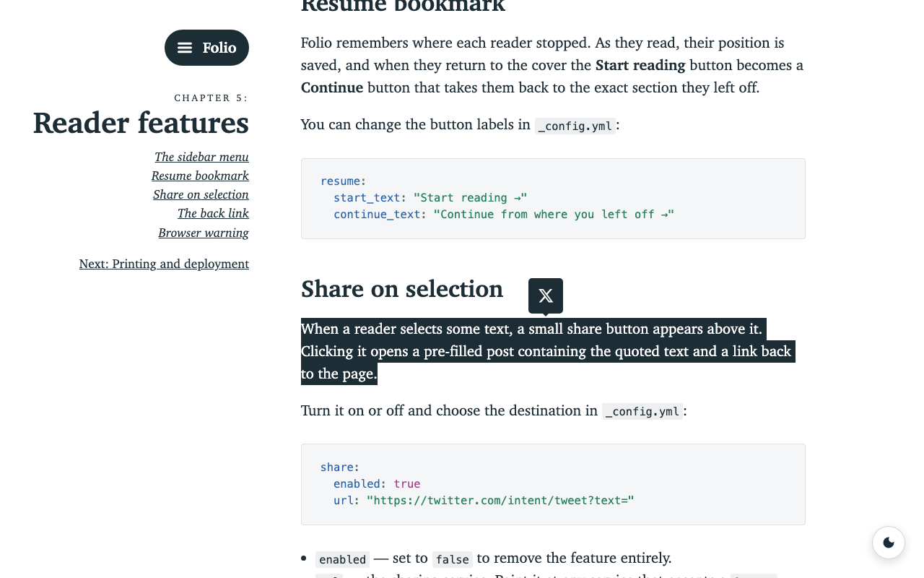Follow 'Next: Printing and deployment' link

click(164, 264)
